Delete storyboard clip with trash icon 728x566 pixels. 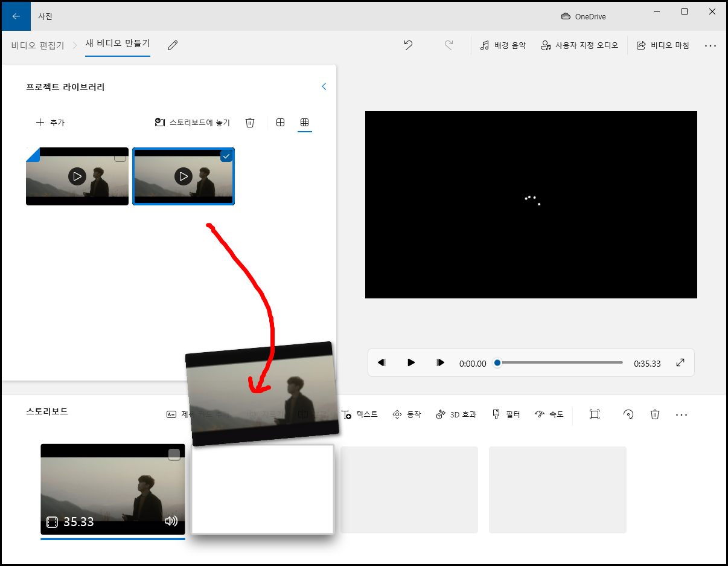pos(655,414)
